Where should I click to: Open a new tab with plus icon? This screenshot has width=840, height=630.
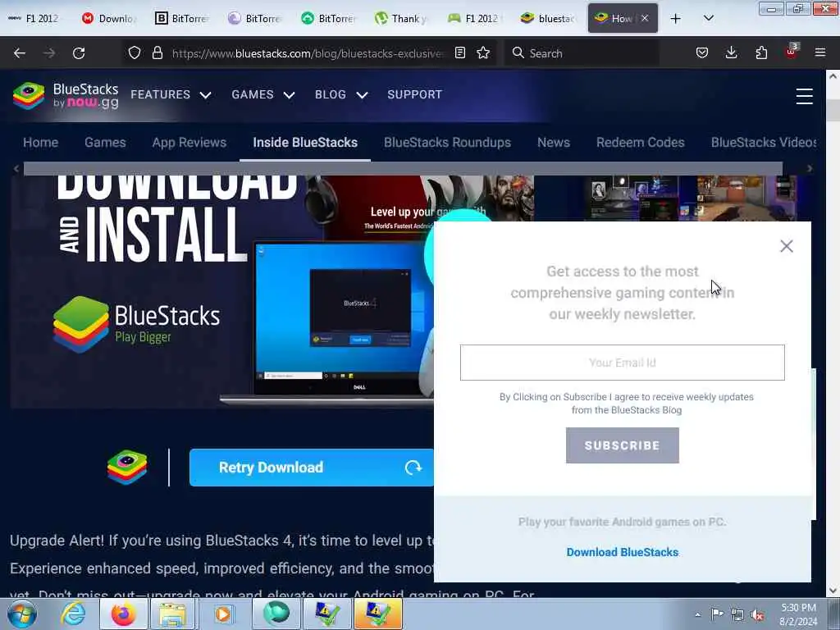point(676,19)
